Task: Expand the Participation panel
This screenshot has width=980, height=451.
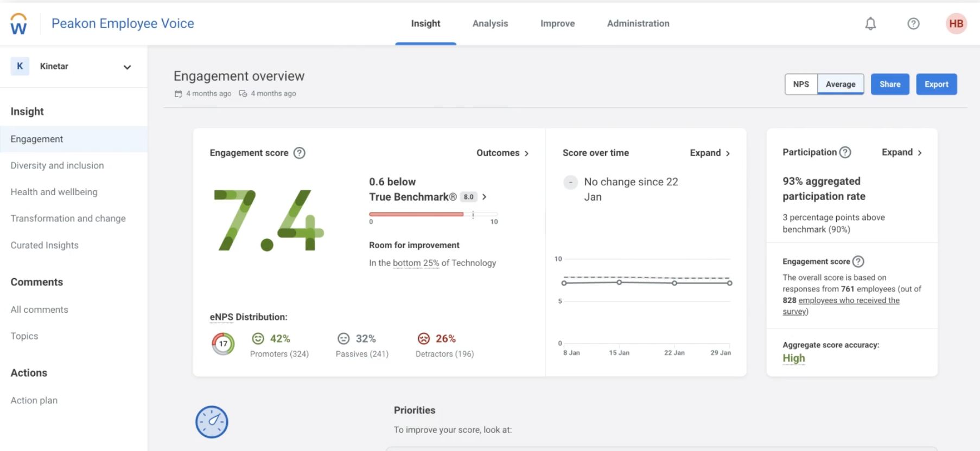Action: coord(902,152)
